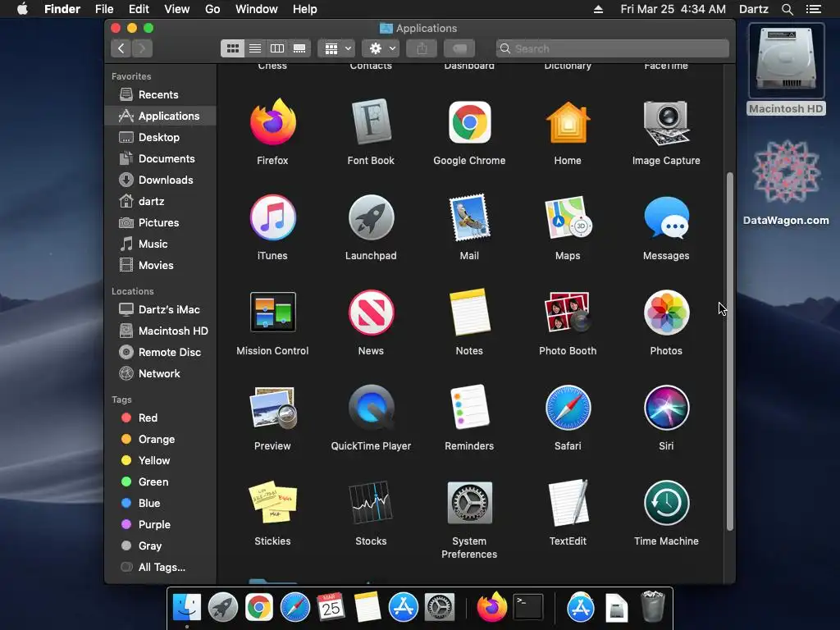Show All Tags in sidebar
This screenshot has height=630, width=840.
(x=161, y=568)
